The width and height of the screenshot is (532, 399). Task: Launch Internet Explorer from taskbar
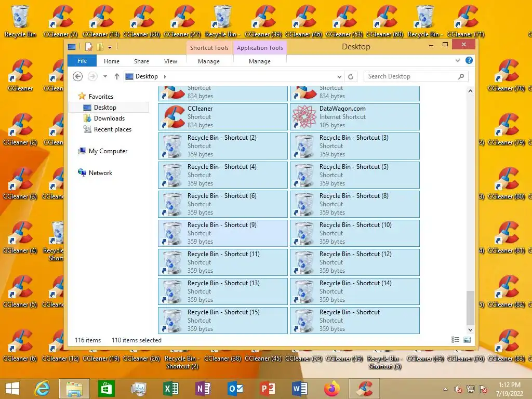43,389
